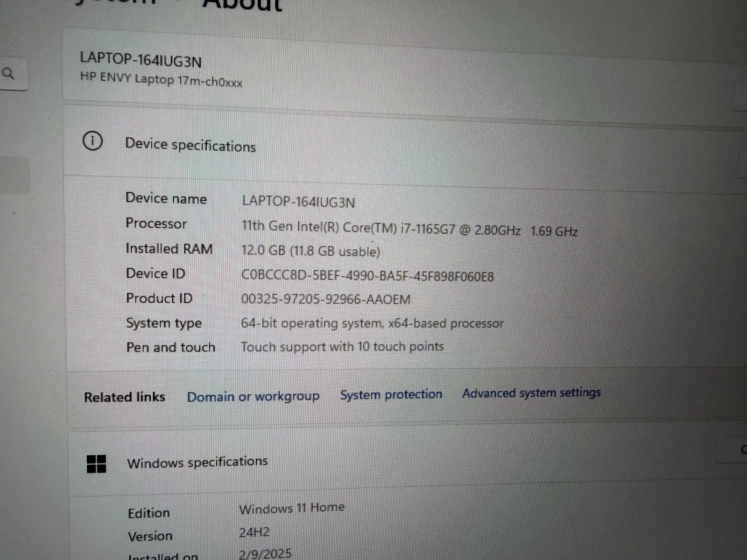Image resolution: width=747 pixels, height=560 pixels.
Task: Click the Edition label
Action: coord(149,513)
